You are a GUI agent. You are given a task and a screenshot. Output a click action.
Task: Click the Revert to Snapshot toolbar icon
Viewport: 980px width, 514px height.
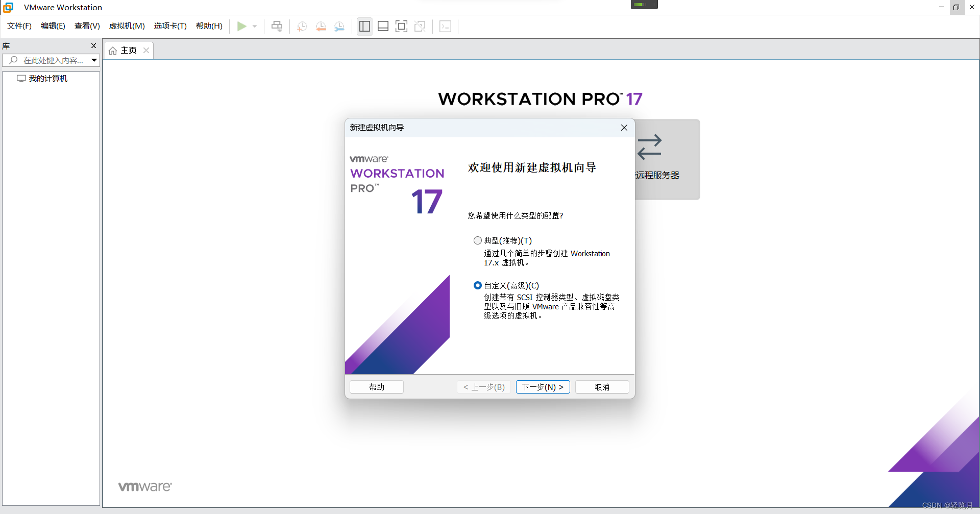pos(321,27)
